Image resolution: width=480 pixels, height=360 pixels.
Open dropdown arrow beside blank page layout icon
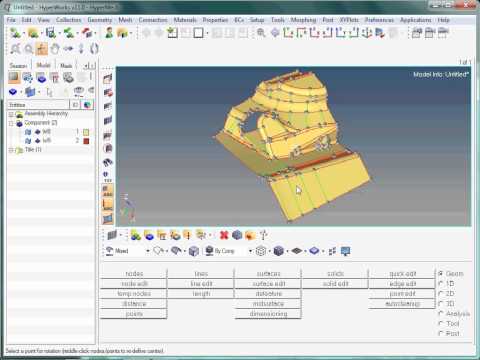pyautogui.click(x=207, y=33)
